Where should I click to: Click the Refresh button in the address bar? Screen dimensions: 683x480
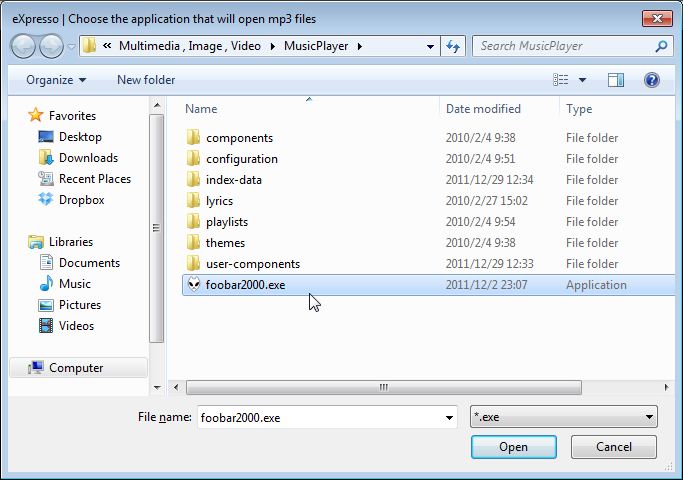point(453,46)
